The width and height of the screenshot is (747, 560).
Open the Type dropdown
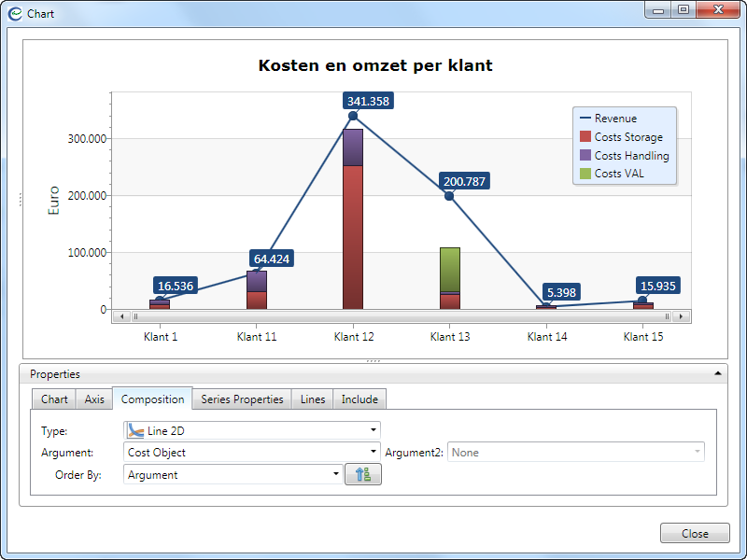pyautogui.click(x=373, y=429)
